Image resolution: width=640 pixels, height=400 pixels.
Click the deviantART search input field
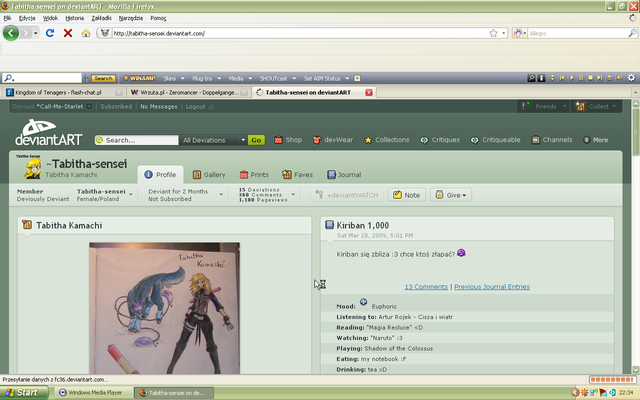click(140, 140)
